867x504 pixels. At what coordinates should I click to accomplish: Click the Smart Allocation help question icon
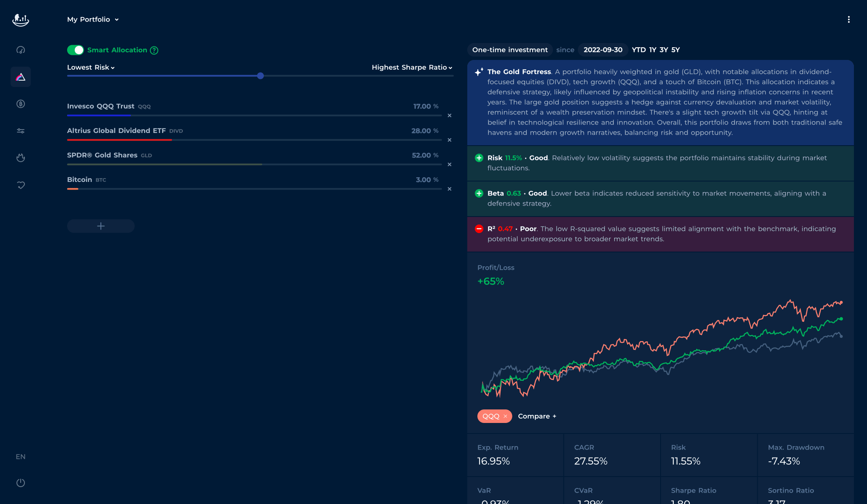tap(154, 50)
